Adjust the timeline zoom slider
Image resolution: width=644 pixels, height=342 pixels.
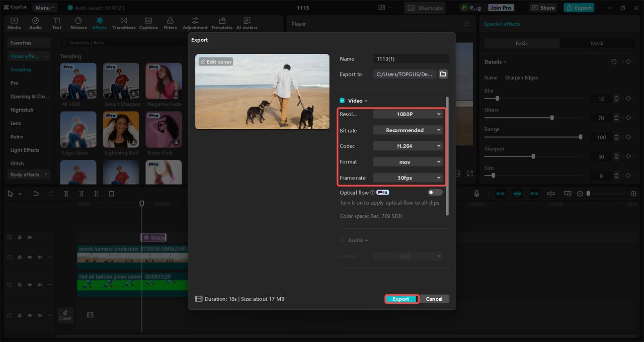point(607,194)
